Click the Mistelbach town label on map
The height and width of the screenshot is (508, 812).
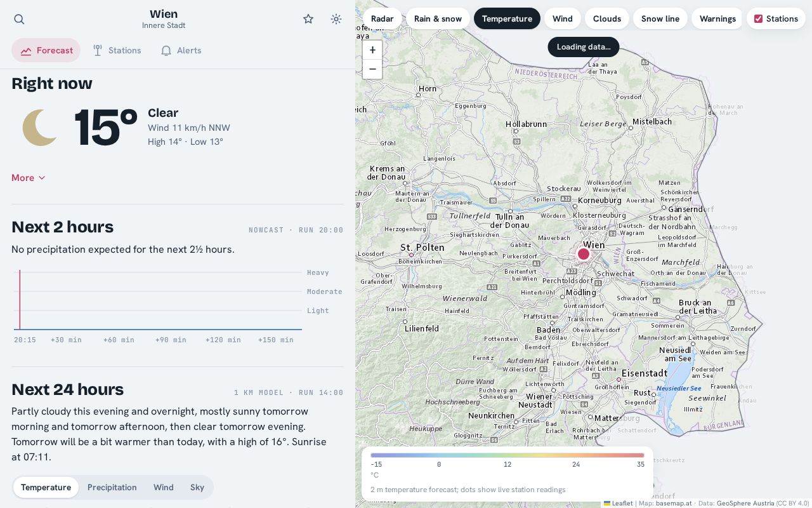(x=652, y=121)
